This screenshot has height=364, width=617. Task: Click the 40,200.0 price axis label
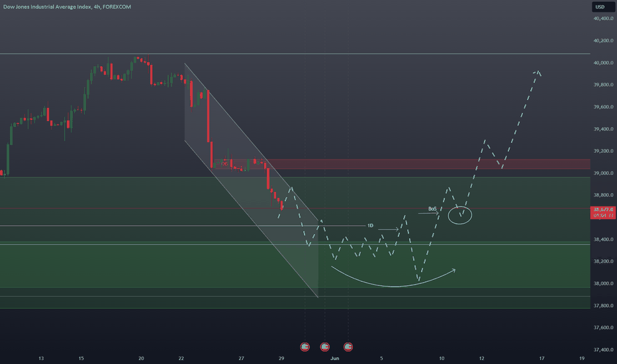(x=603, y=40)
